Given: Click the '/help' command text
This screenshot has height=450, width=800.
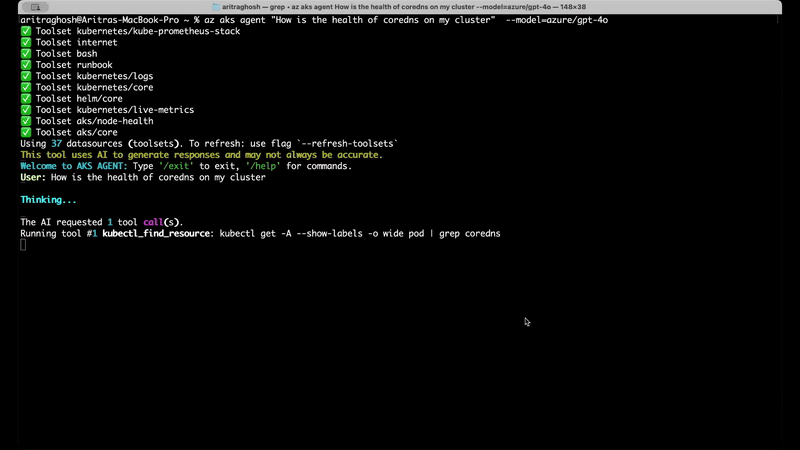Looking at the screenshot, I should [263, 166].
